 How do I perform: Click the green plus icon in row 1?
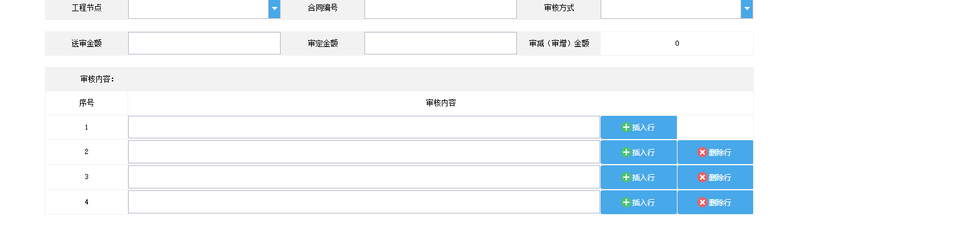tap(626, 127)
